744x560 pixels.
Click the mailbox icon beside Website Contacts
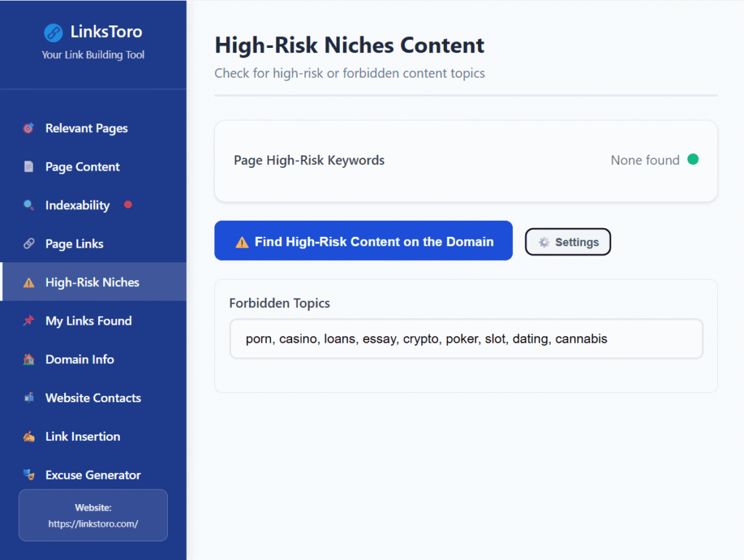tap(28, 398)
